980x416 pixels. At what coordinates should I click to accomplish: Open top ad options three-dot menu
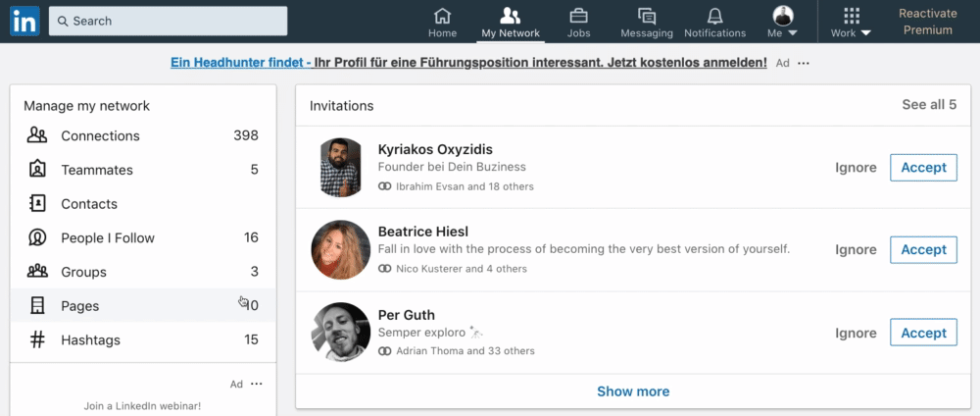[x=804, y=63]
